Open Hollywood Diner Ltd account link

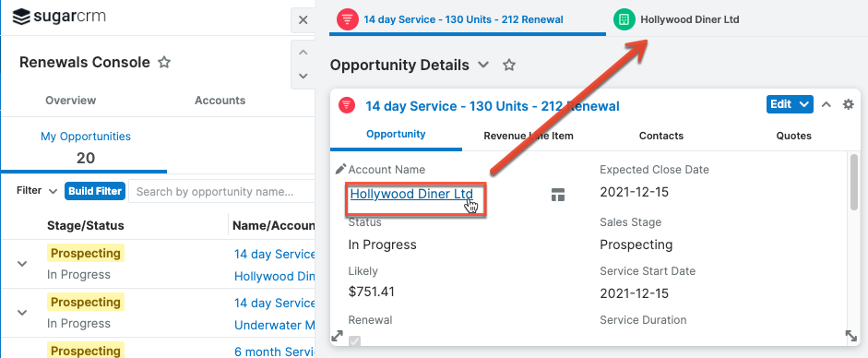(411, 194)
